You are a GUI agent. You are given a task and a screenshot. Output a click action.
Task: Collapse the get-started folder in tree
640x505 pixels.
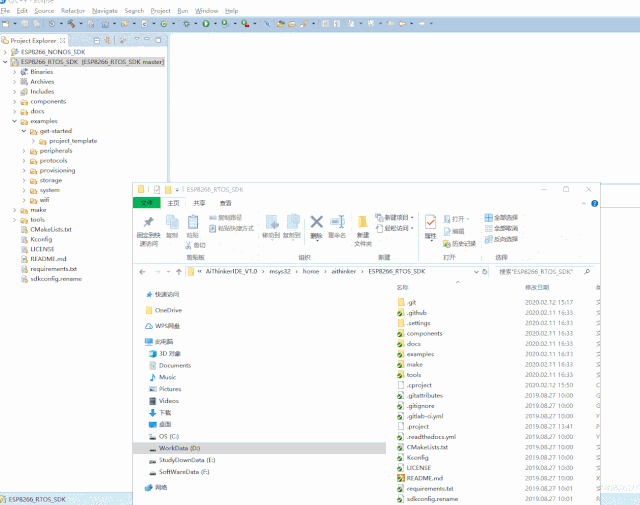pos(24,131)
